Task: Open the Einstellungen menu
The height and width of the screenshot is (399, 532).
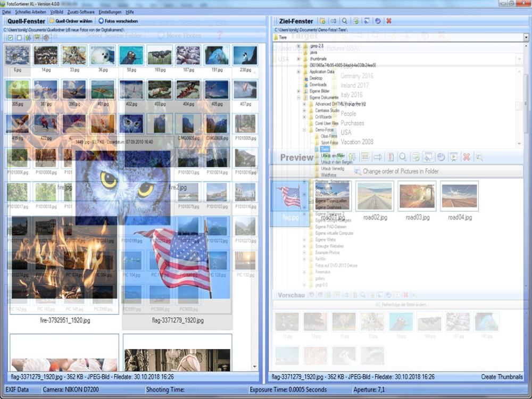Action: (110, 12)
